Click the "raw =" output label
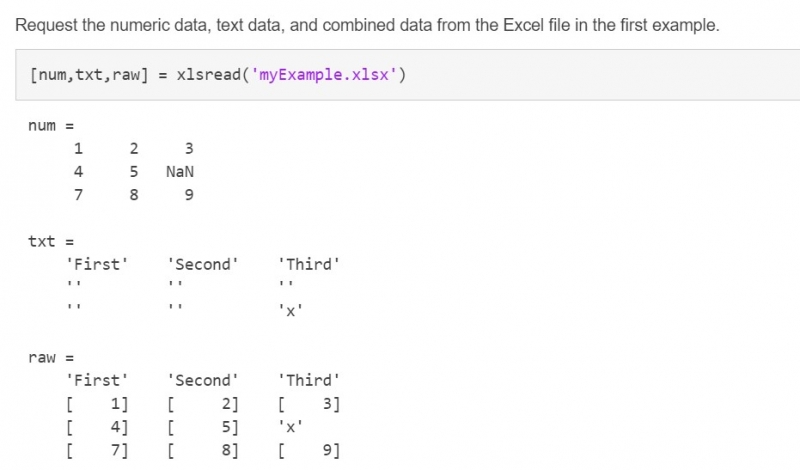 click(x=52, y=356)
